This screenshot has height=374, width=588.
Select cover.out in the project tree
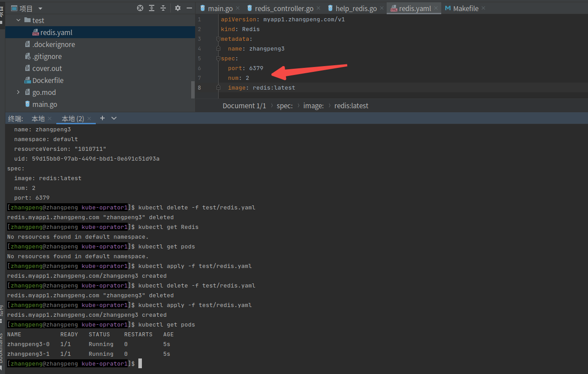(x=47, y=68)
